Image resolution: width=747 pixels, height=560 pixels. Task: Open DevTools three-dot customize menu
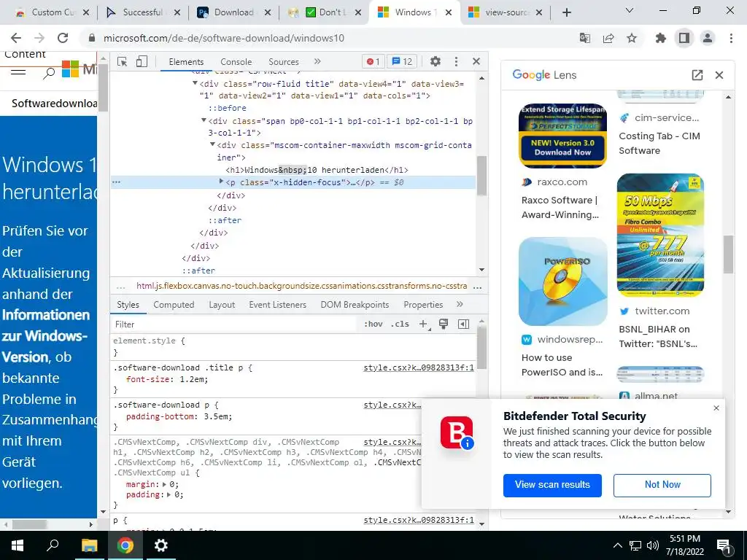[456, 61]
